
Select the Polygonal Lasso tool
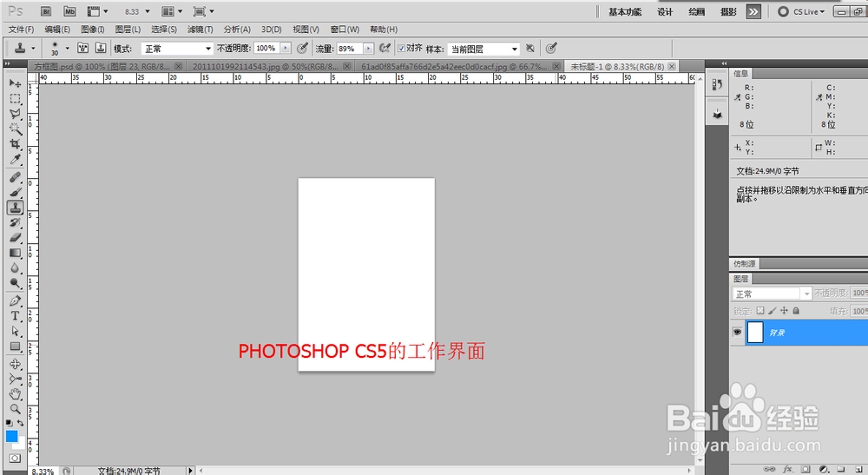click(x=15, y=114)
